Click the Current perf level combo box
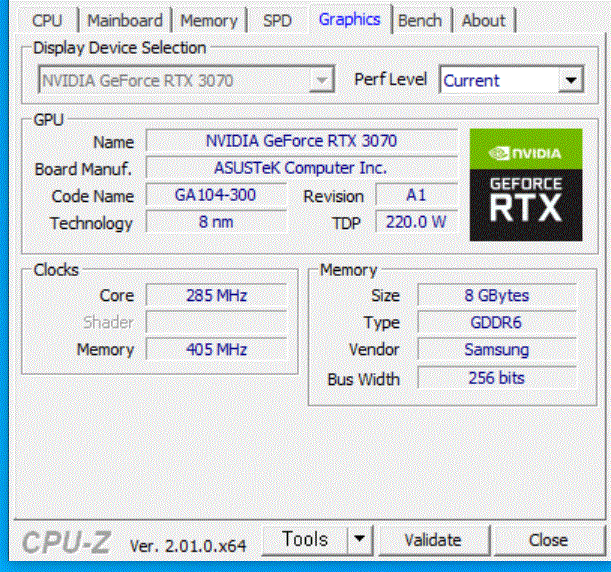 click(511, 80)
